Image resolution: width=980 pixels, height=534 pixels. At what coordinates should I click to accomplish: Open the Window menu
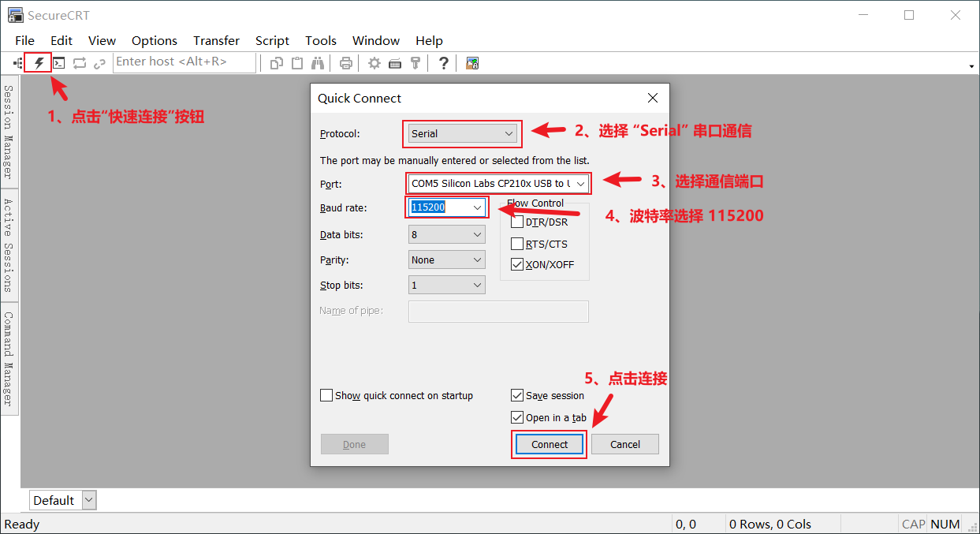coord(376,40)
